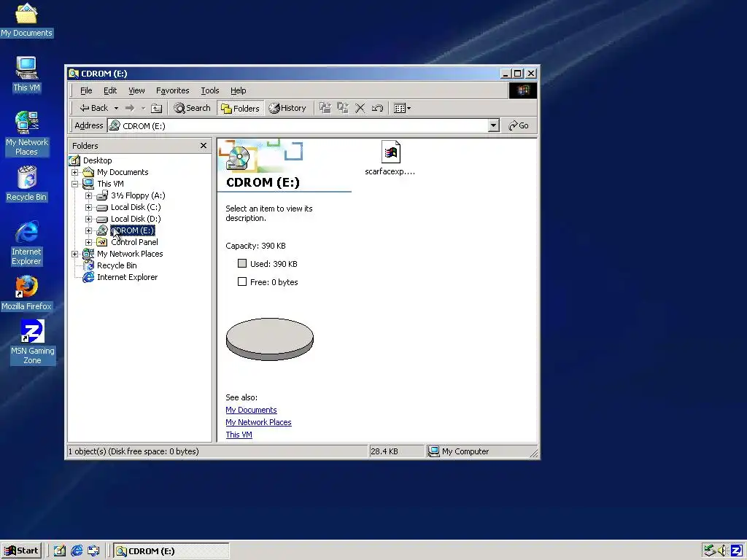The image size is (747, 560).
Task: Open the View menu
Action: point(136,90)
